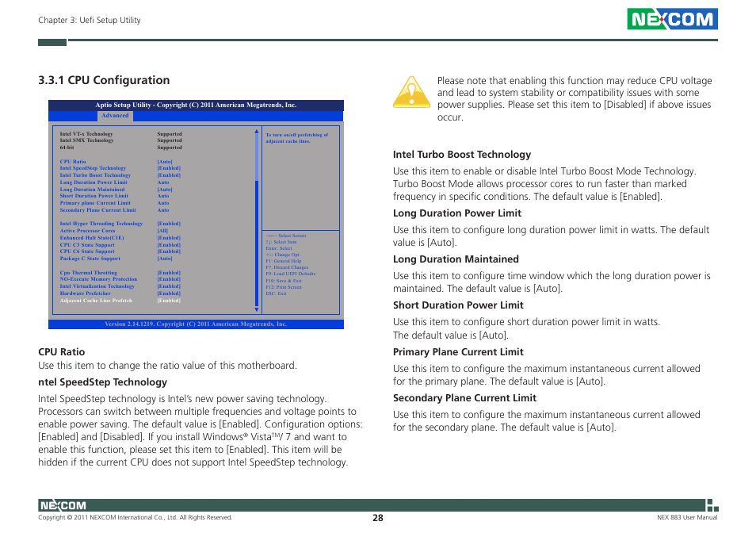Click Auto value of Secondary Plane Current Limit

163,210
